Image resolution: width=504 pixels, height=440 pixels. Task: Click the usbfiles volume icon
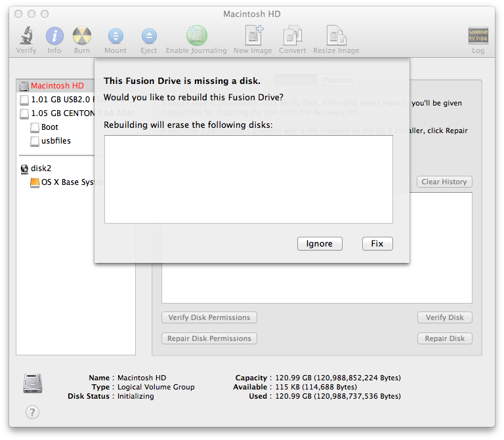(35, 142)
